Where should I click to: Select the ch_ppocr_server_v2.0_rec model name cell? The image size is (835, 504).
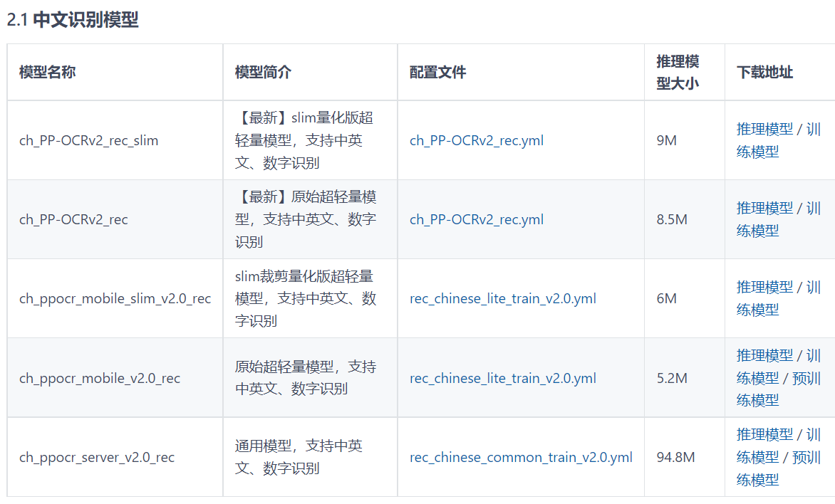click(96, 457)
